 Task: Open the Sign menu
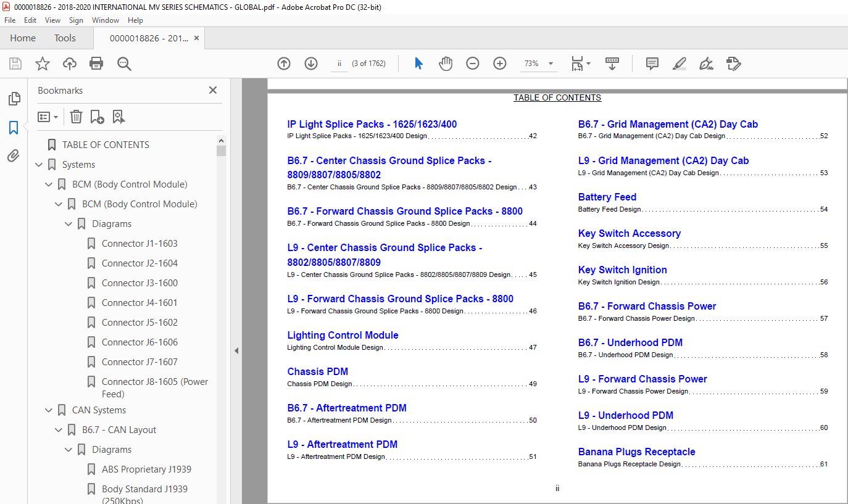76,20
